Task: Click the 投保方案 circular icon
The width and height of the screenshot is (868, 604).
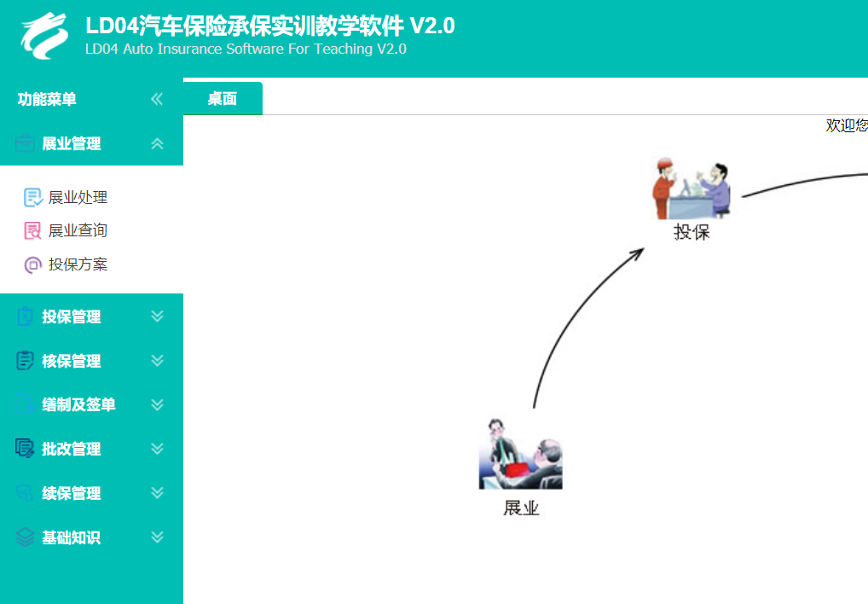Action: (32, 264)
